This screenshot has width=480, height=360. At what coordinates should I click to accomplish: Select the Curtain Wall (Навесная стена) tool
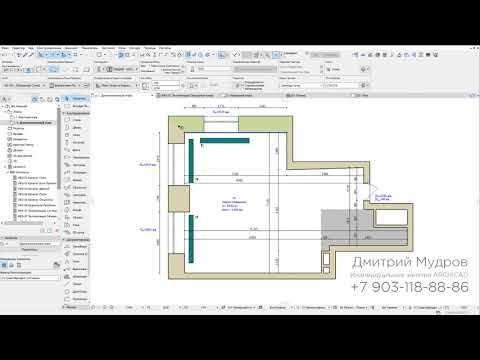(x=76, y=203)
